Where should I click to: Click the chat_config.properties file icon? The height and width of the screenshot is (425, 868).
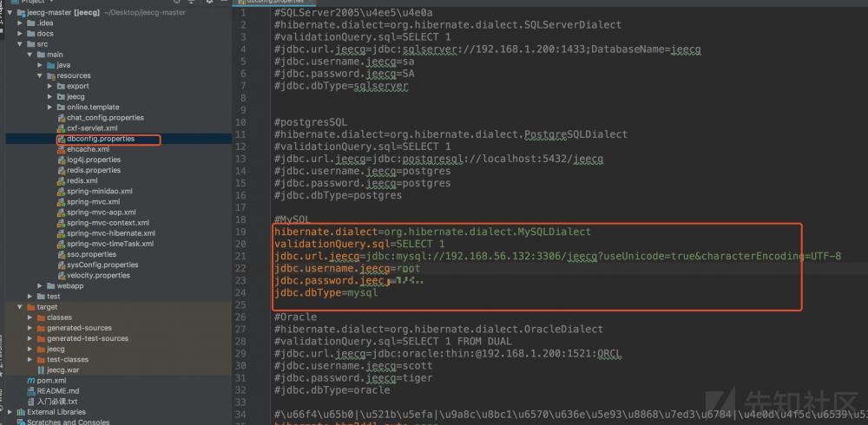pyautogui.click(x=61, y=117)
